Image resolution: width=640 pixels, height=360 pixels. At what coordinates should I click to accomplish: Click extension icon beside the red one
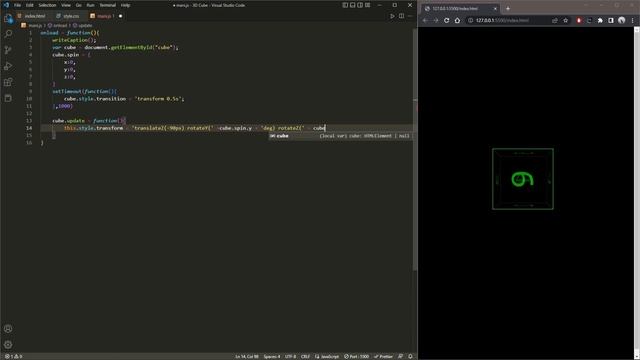pos(589,20)
